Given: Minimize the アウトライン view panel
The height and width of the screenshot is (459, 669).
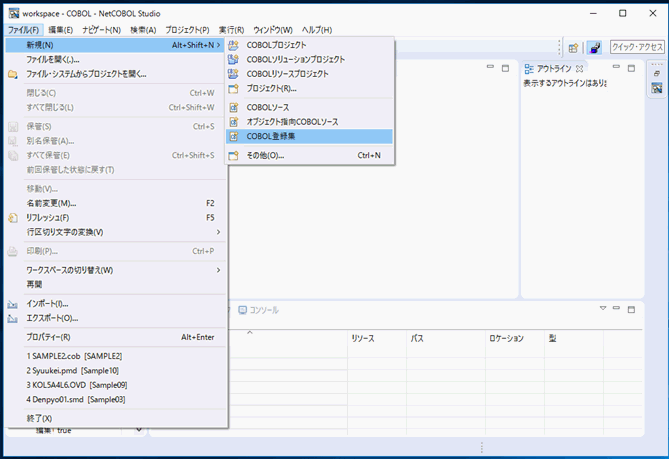Looking at the screenshot, I should pyautogui.click(x=616, y=67).
